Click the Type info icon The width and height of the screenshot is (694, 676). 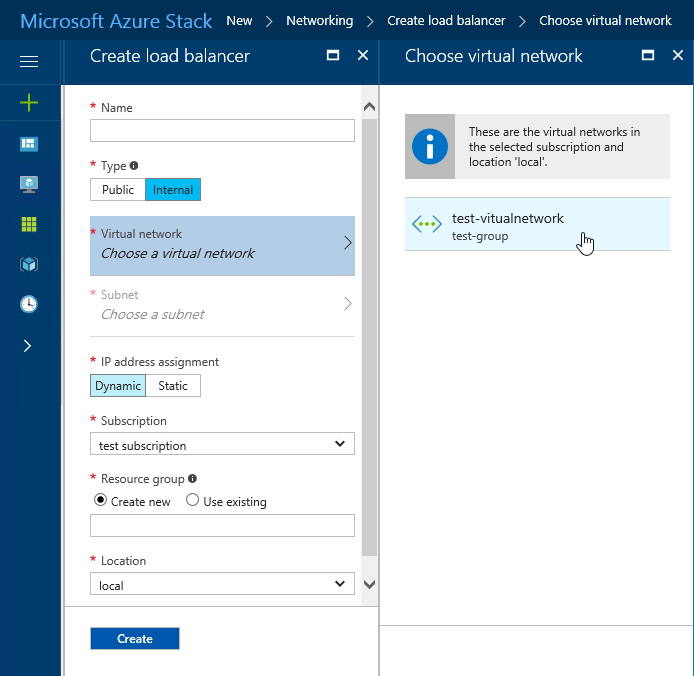tap(134, 166)
